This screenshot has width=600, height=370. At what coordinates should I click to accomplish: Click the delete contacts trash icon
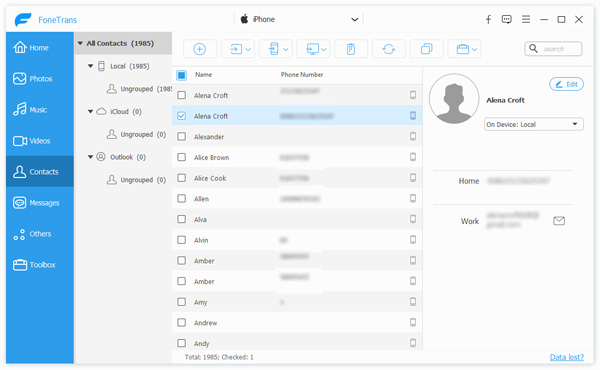click(351, 49)
